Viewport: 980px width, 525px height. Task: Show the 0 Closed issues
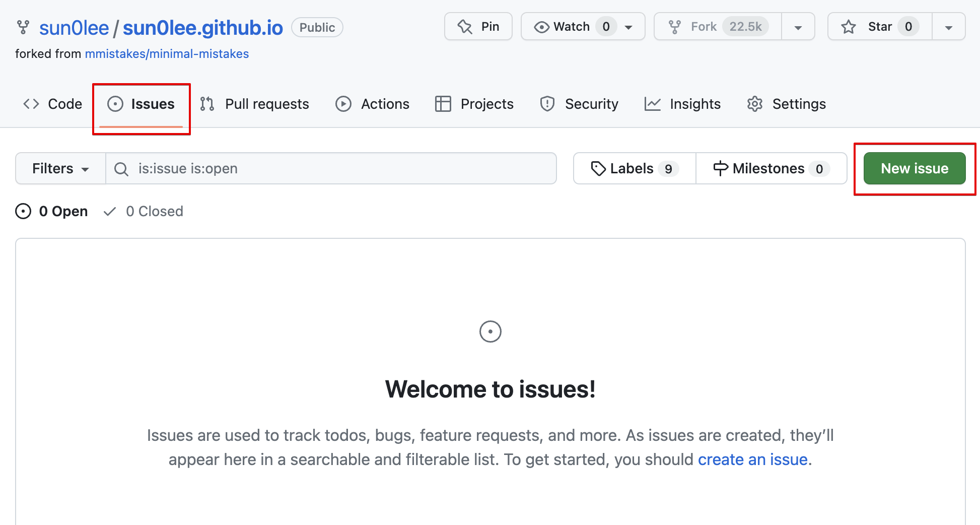click(143, 211)
